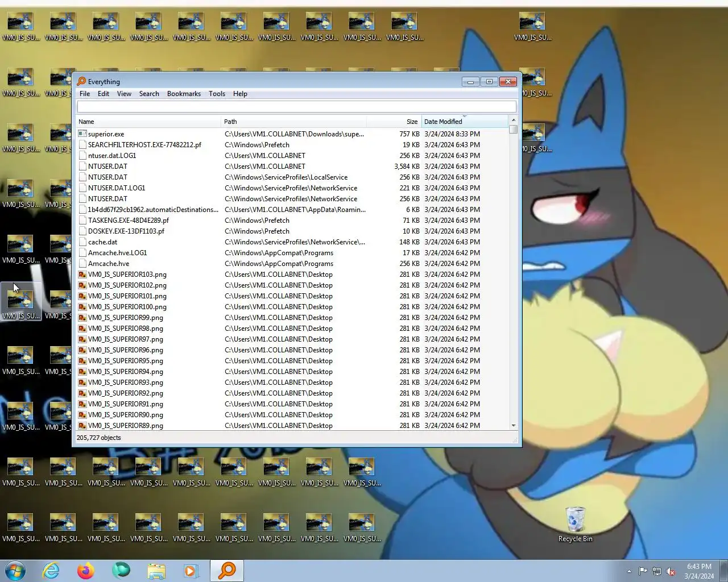This screenshot has width=728, height=582.
Task: Focus the Everything search input box
Action: tap(297, 107)
